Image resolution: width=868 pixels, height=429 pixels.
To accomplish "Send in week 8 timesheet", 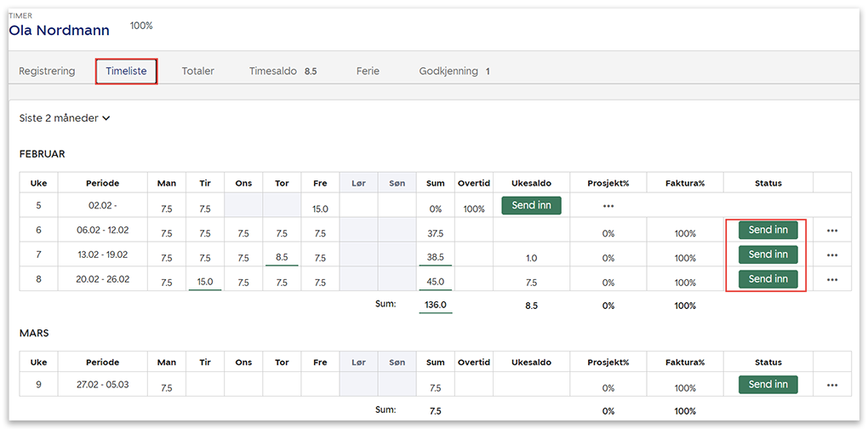I will tap(768, 279).
